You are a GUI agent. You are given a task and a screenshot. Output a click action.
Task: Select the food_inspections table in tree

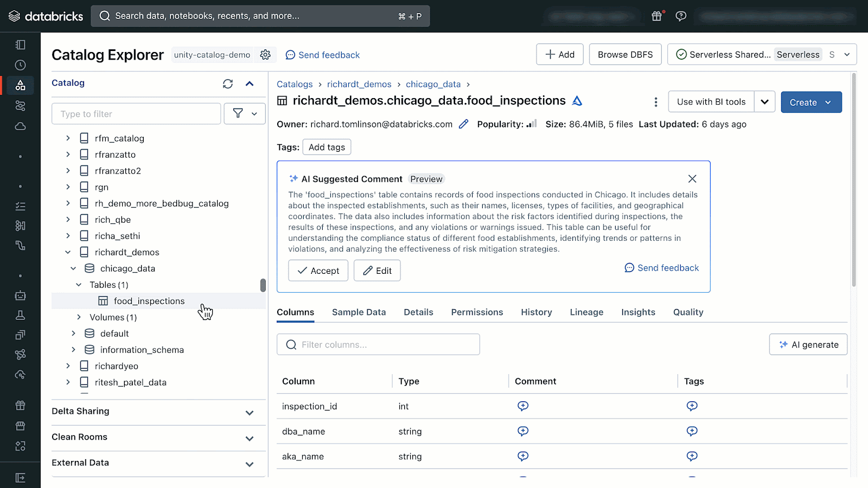click(x=149, y=301)
